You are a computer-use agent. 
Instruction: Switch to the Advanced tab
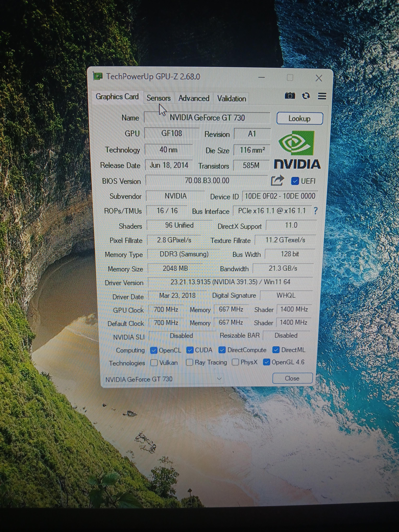click(194, 98)
